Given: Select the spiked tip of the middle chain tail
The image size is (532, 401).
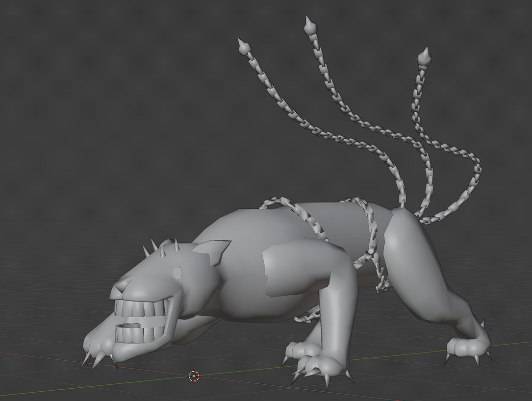Looking at the screenshot, I should coord(310,26).
